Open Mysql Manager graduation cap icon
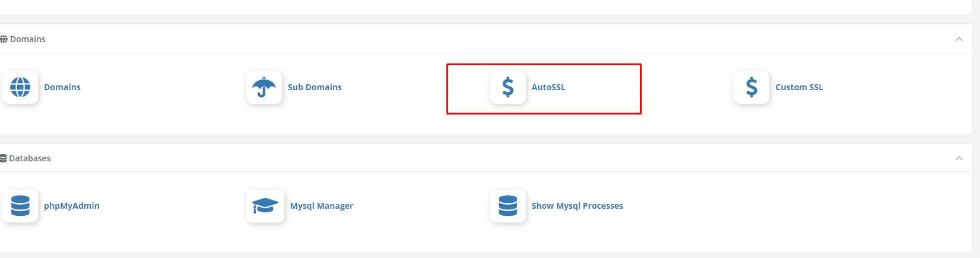 (265, 206)
